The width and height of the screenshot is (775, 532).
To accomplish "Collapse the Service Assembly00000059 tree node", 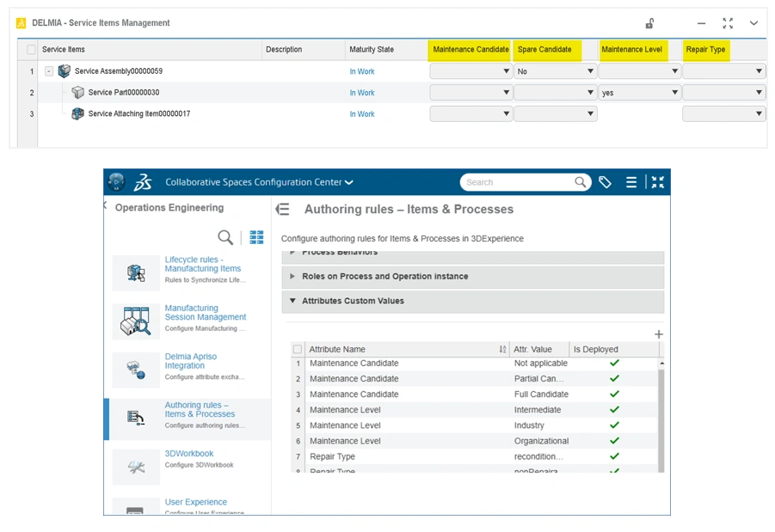I will [x=49, y=71].
